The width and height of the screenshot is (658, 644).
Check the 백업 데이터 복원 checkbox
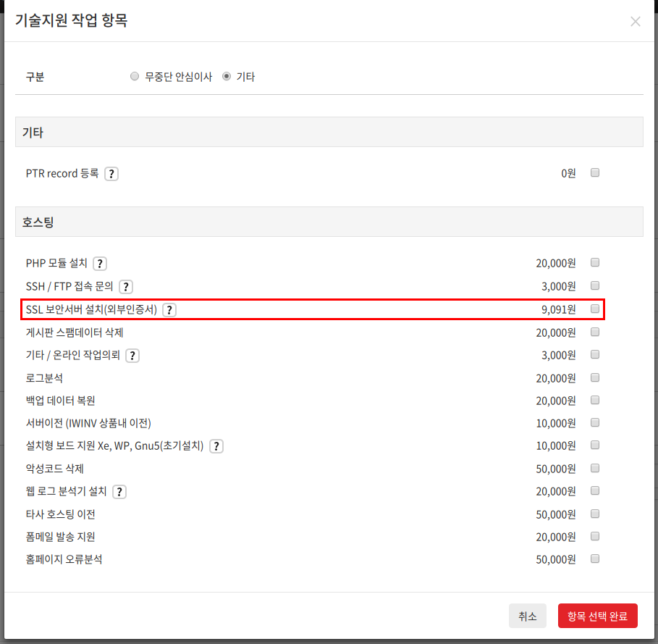click(x=594, y=400)
